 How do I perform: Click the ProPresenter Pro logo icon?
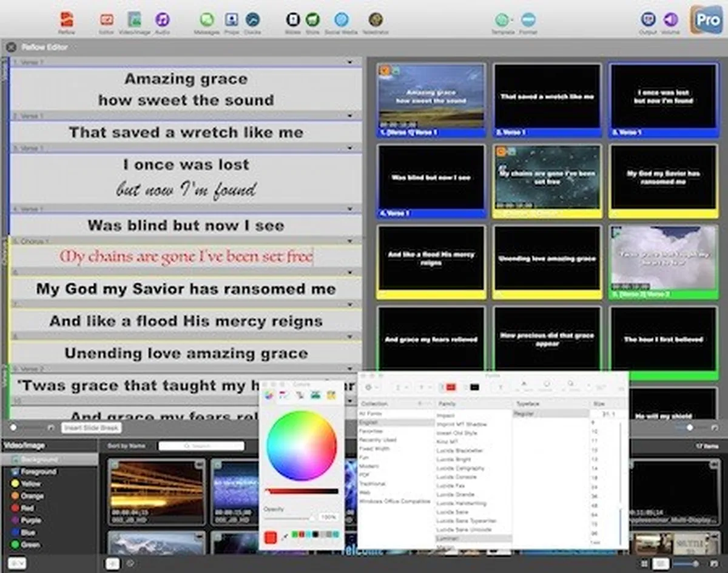coord(706,19)
